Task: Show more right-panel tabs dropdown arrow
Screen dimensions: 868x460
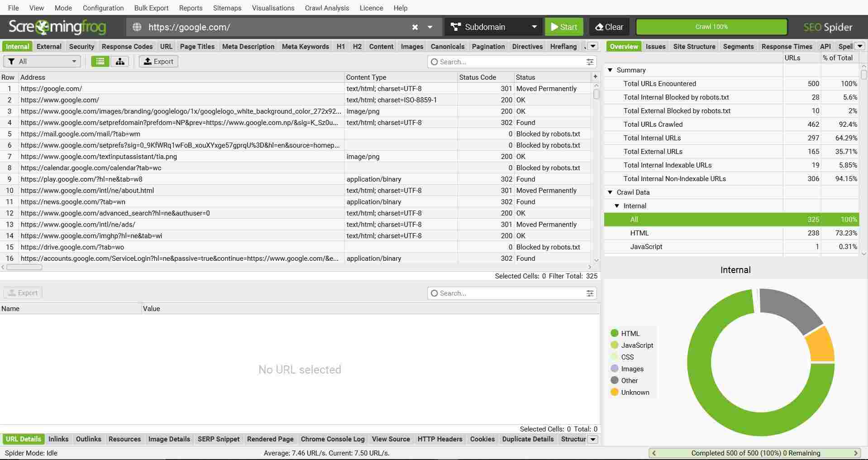Action: (x=860, y=46)
